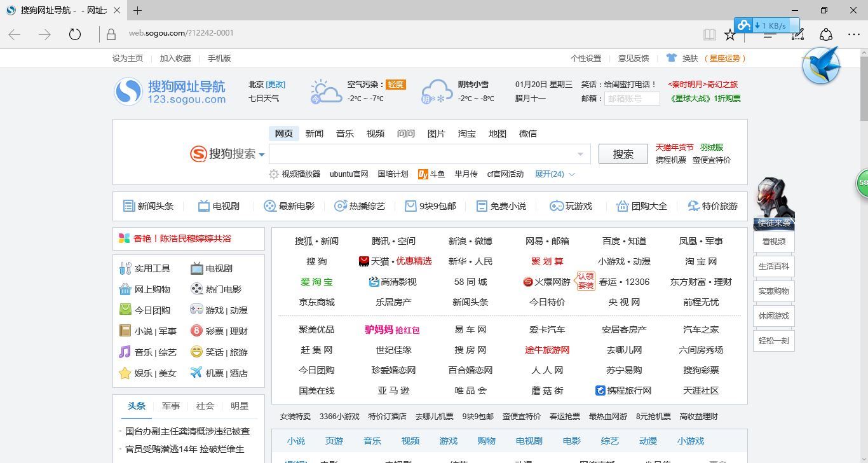Select the 网页 search tab
Image resolution: width=868 pixels, height=463 pixels.
(284, 134)
